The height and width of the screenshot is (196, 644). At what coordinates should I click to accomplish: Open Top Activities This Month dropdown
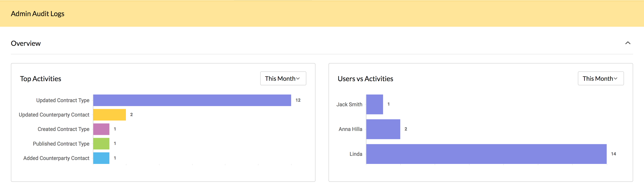click(x=283, y=78)
